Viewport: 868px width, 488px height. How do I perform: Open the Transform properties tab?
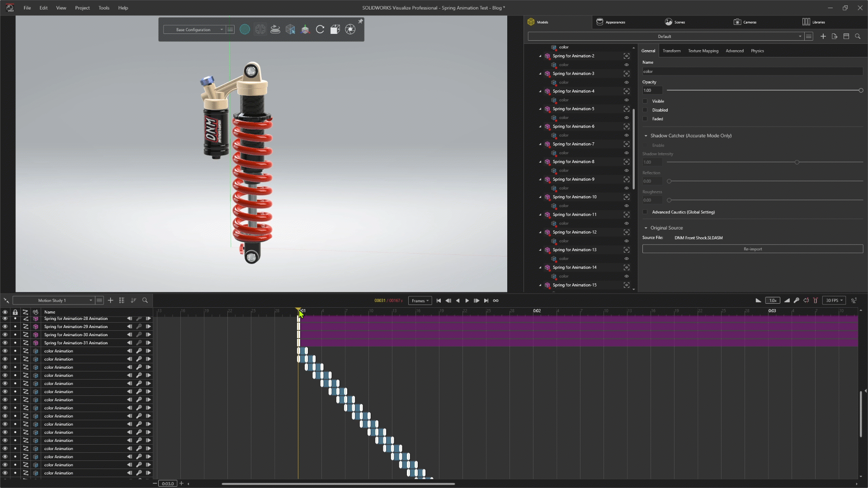click(671, 51)
